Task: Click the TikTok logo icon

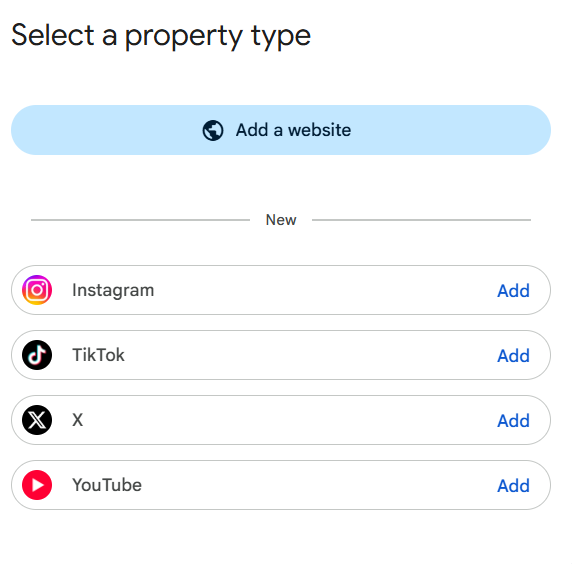Action: pos(37,355)
